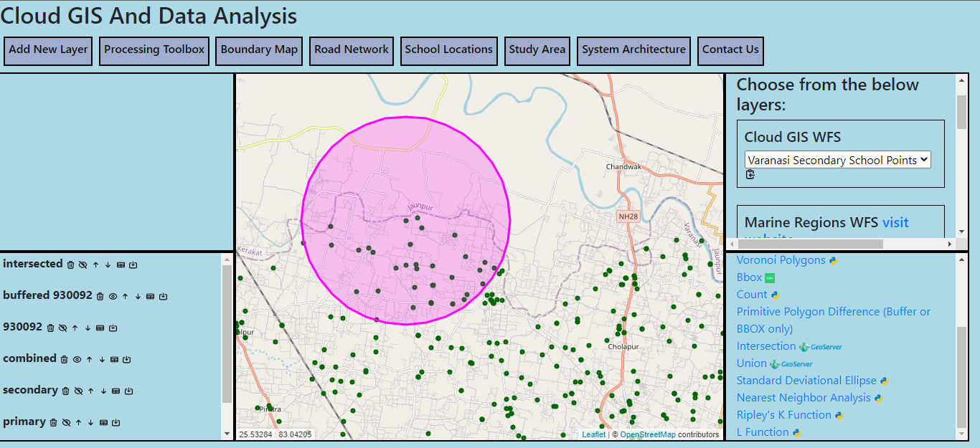Move the 930092 layer up
Screen dimensions: 980x448
(x=75, y=328)
